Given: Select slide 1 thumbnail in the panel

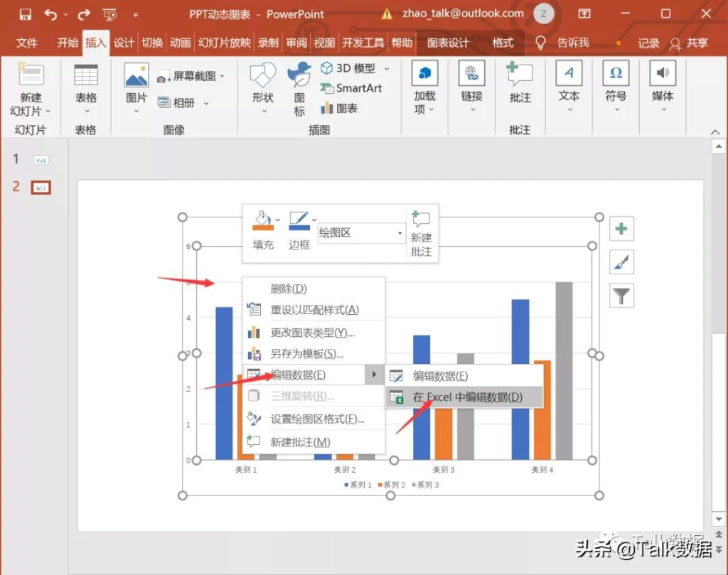Looking at the screenshot, I should click(x=42, y=159).
